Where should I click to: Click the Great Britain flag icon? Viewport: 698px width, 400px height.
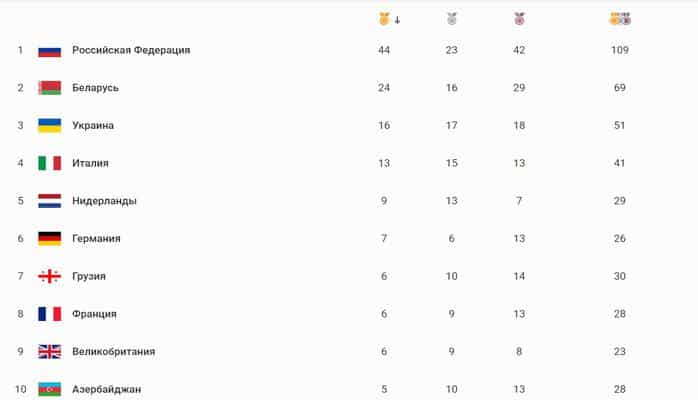[x=49, y=351]
